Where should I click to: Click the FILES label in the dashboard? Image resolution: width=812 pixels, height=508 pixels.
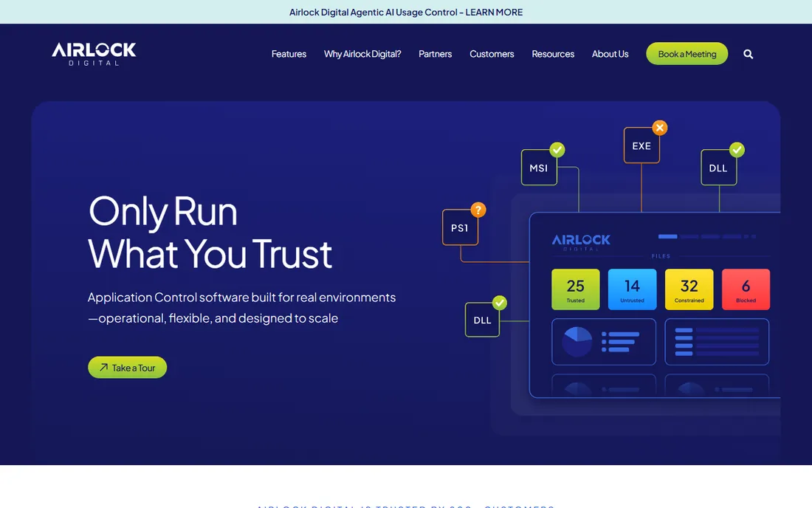[x=661, y=255]
